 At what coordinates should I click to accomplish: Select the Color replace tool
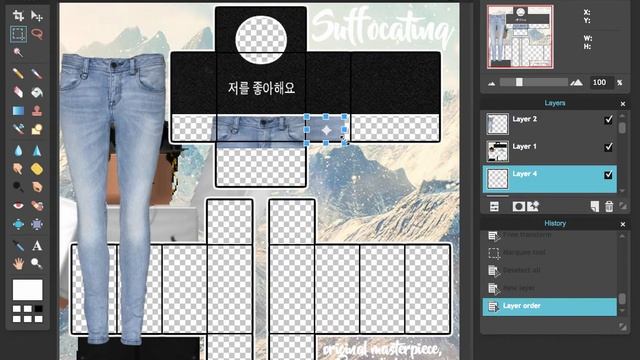(18, 129)
